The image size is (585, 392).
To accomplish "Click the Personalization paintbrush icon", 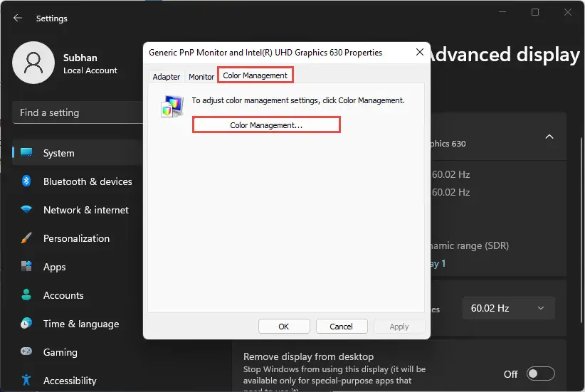I will pos(26,238).
